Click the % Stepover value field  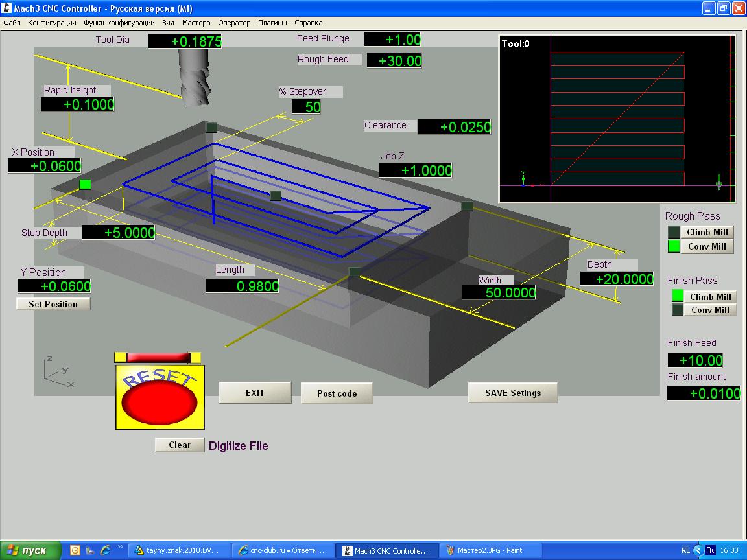pyautogui.click(x=306, y=106)
